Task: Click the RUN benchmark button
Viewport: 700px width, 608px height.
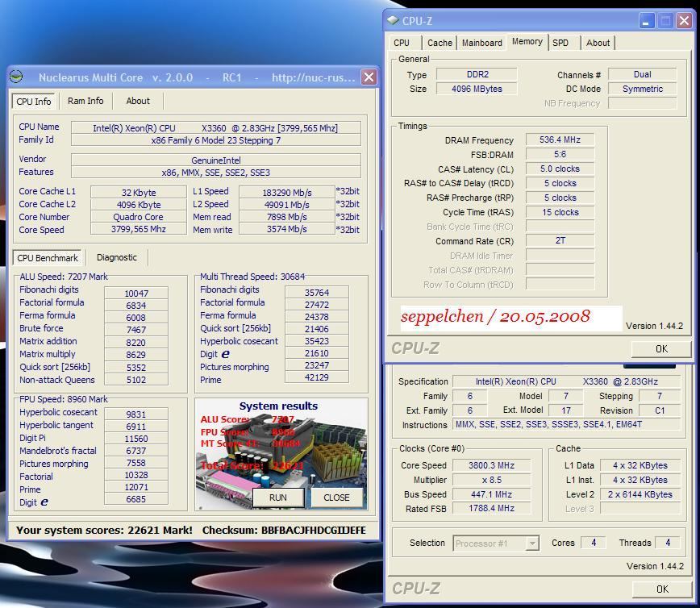Action: coord(278,498)
